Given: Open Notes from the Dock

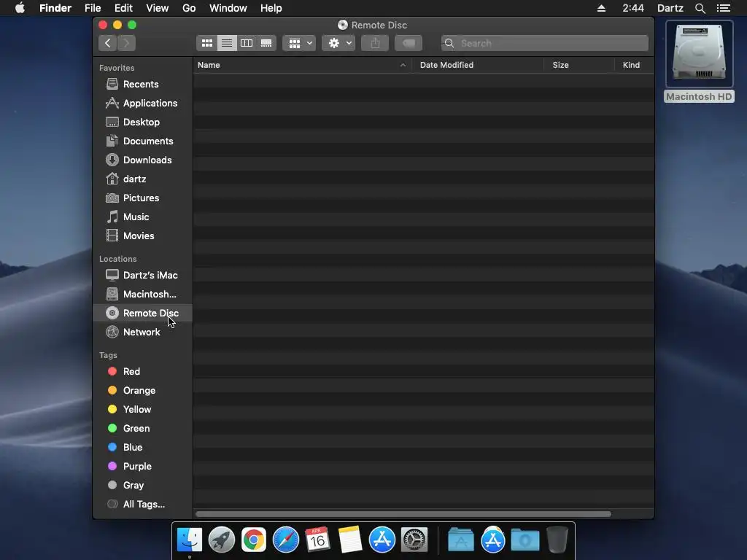Looking at the screenshot, I should tap(350, 540).
